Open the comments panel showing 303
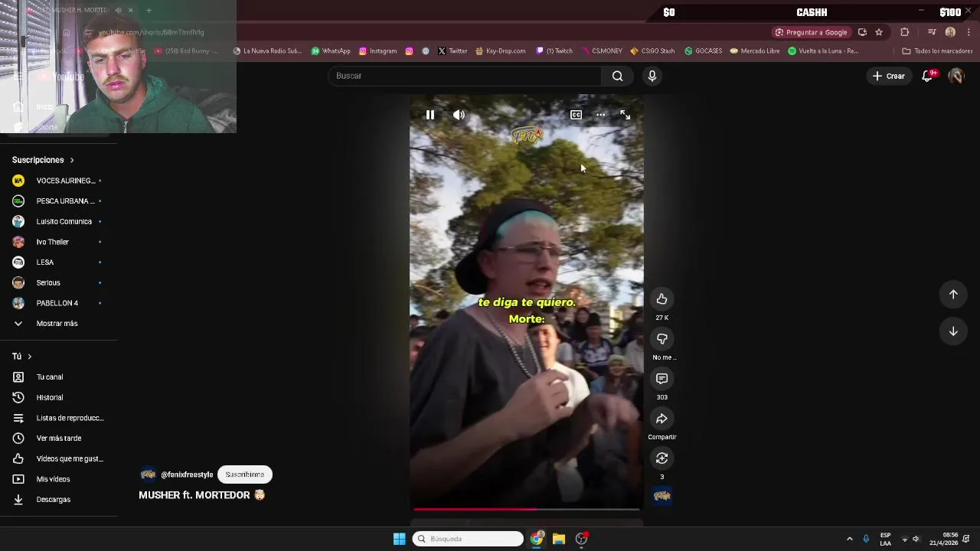This screenshot has height=551, width=980. [661, 379]
